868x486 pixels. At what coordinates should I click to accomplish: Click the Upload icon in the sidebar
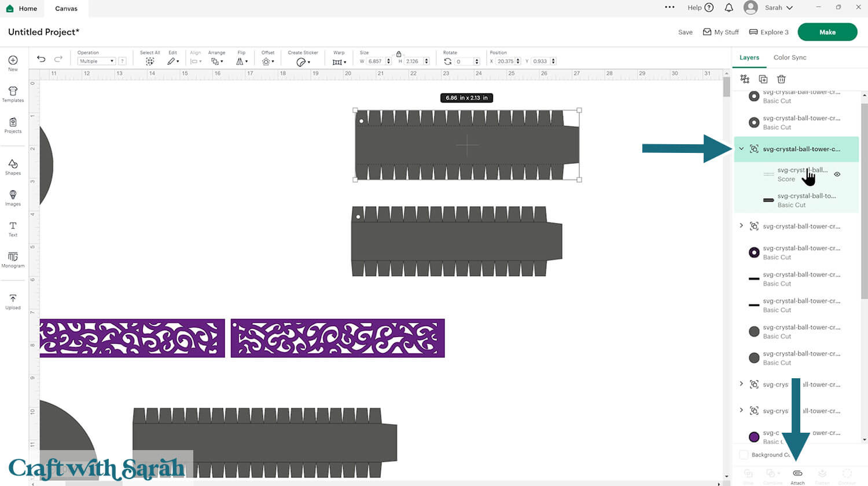[x=13, y=298]
